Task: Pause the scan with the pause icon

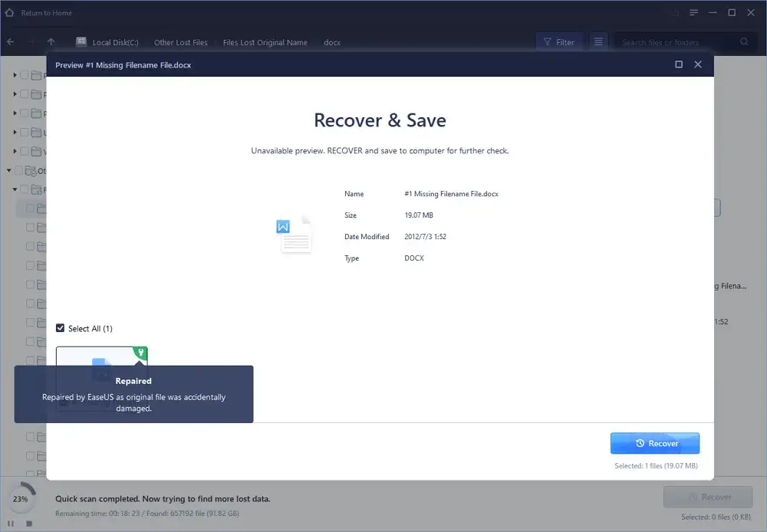Action: coord(11,523)
